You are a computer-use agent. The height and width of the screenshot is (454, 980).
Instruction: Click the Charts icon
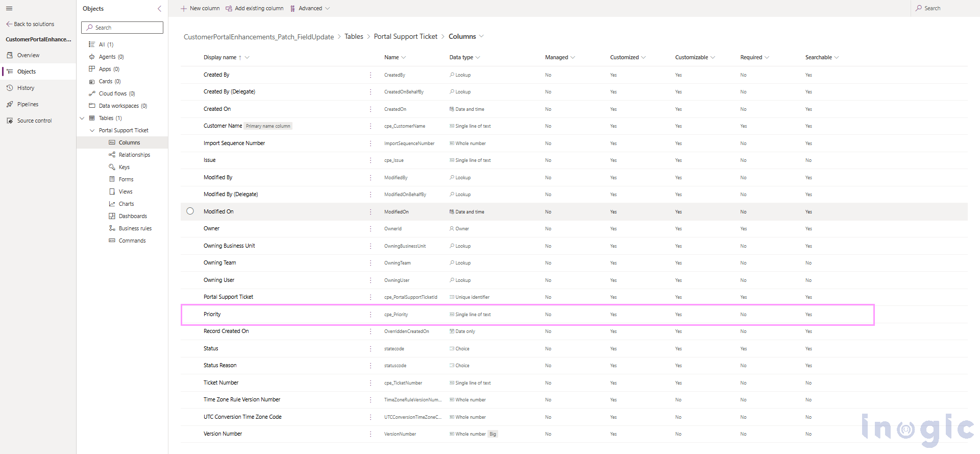[x=112, y=204]
